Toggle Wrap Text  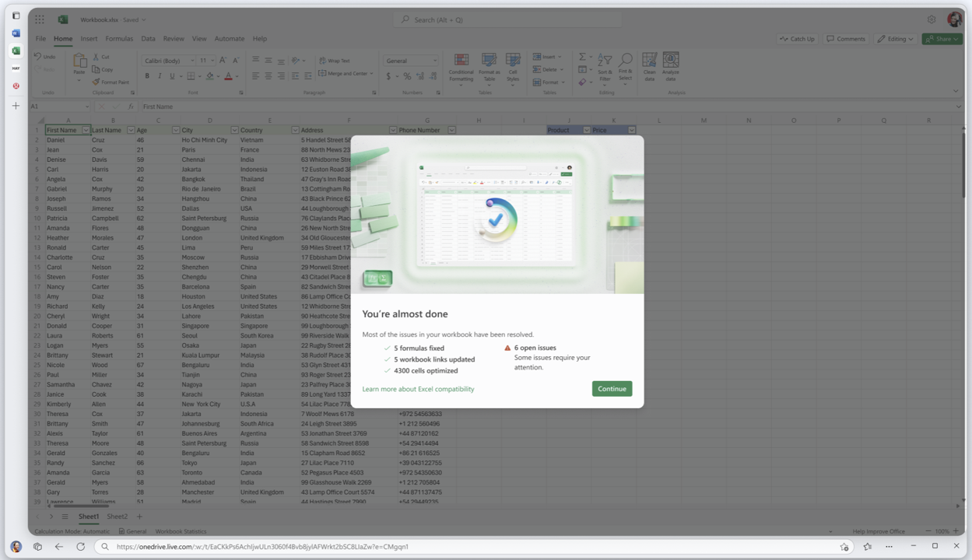coord(334,61)
